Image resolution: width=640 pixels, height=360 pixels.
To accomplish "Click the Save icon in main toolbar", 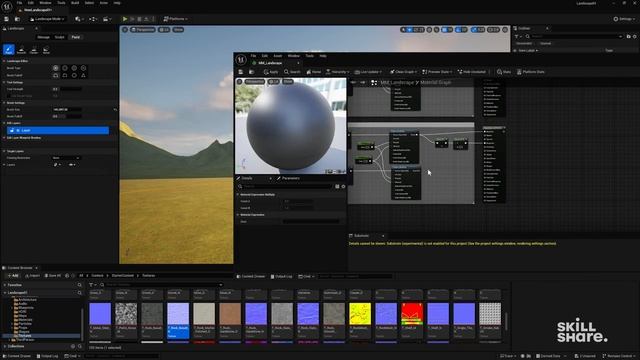I will (7, 19).
